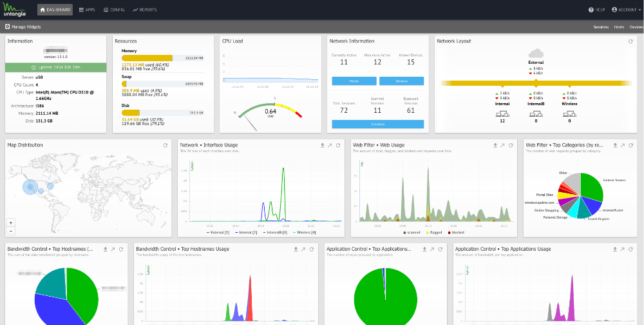Refresh the Network Layout widget
This screenshot has height=325, width=644.
pos(631,41)
